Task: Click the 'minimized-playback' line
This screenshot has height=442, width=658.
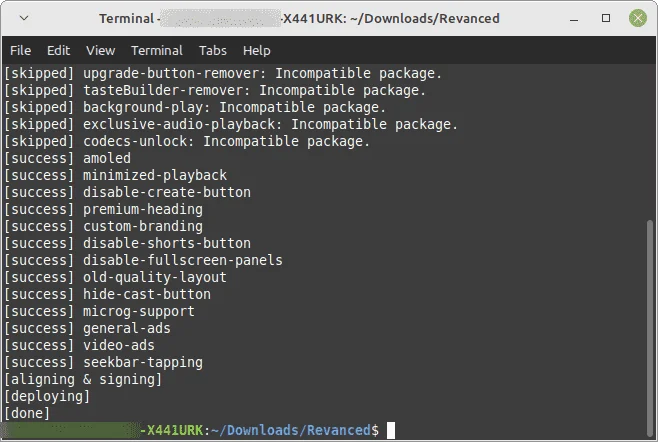Action: pos(115,175)
